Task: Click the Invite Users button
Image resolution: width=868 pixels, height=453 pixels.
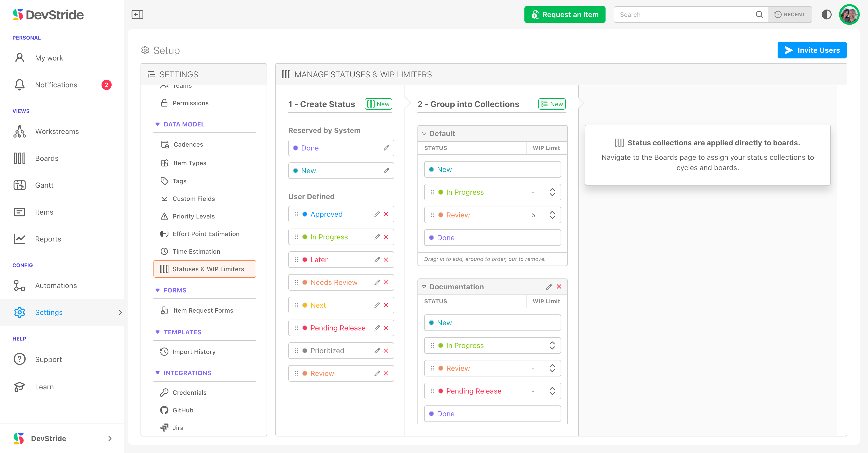Action: coord(812,50)
